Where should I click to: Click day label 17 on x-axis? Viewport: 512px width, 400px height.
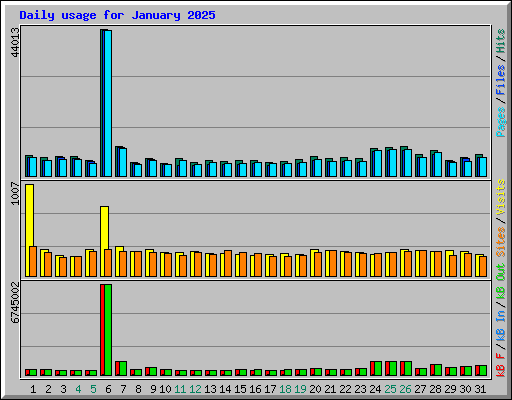click(x=270, y=389)
